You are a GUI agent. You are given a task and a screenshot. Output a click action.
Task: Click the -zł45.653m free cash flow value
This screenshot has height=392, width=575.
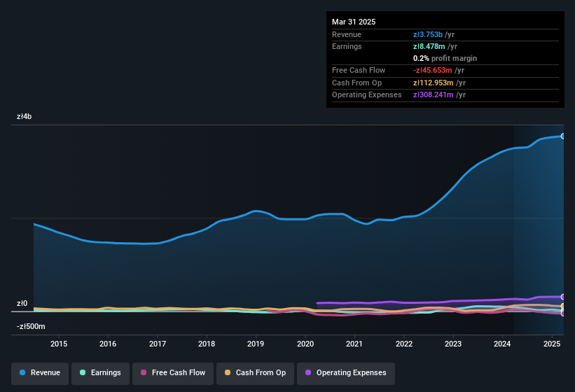pos(432,70)
